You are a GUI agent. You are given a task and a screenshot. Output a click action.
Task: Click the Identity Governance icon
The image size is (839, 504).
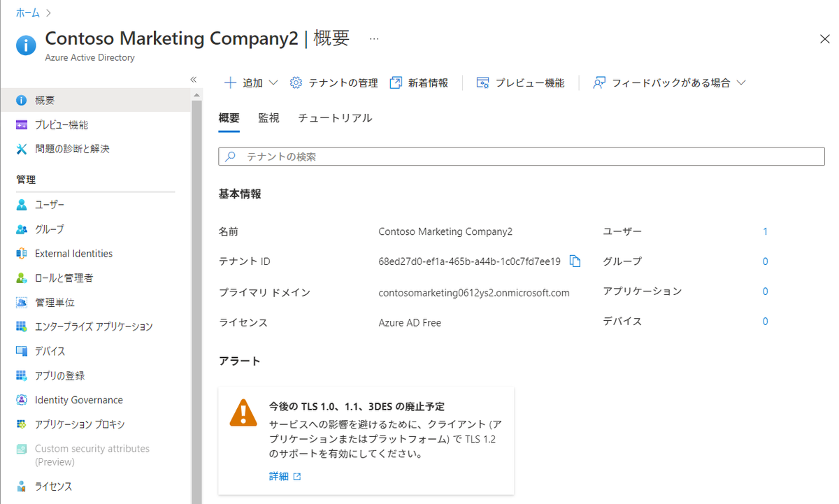tap(22, 400)
